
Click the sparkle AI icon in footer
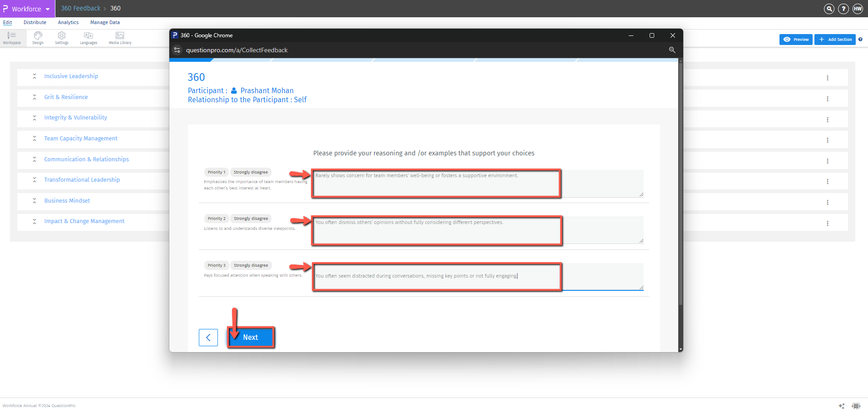pos(842,406)
